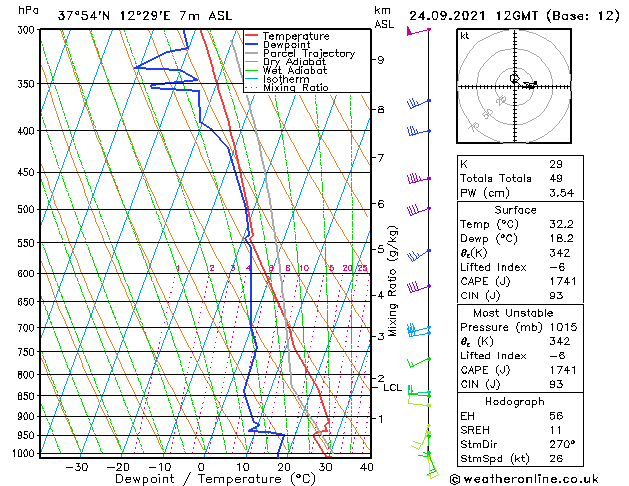629x486 pixels.
Task: Click the 'Dewpoint' legend entry
Action: coord(286,45)
